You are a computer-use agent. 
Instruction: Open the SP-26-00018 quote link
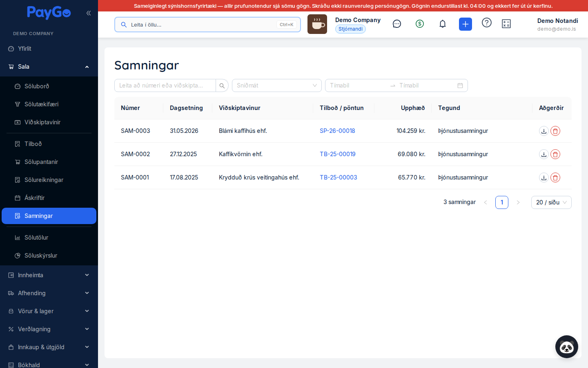click(337, 131)
